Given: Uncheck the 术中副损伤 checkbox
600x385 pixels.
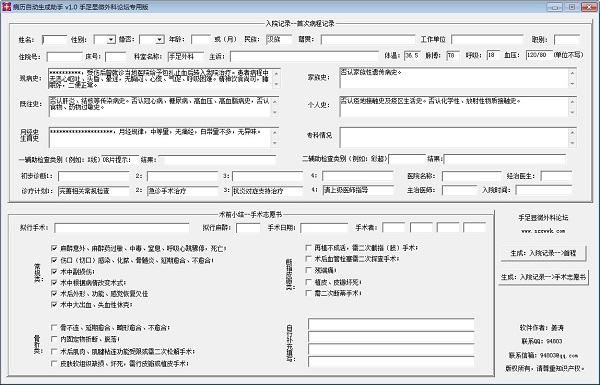Looking at the screenshot, I should 54,271.
